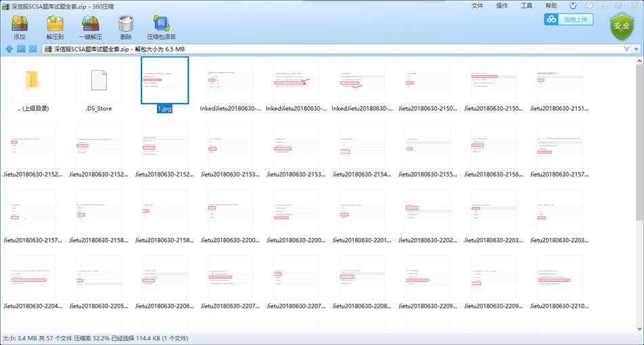The image size is (644, 345).
Task: Click file name Jietu20180630-2206...
Action: pyautogui.click(x=164, y=306)
